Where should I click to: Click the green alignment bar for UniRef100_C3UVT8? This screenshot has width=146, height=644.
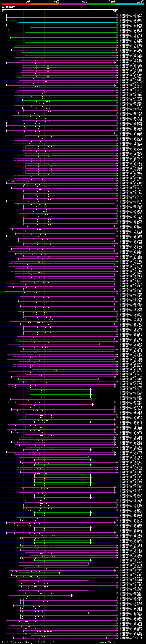click(61, 389)
